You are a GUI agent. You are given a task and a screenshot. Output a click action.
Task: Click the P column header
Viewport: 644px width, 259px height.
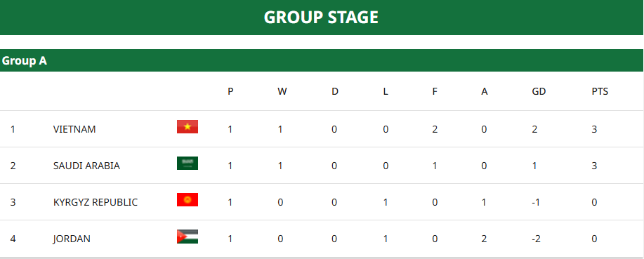(x=230, y=91)
